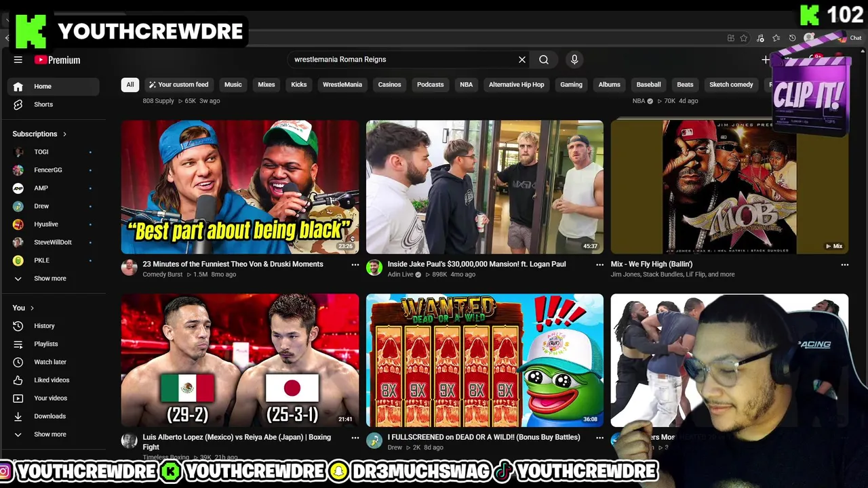Image resolution: width=868 pixels, height=488 pixels.
Task: Select the Your custom feed chip
Action: [x=178, y=85]
